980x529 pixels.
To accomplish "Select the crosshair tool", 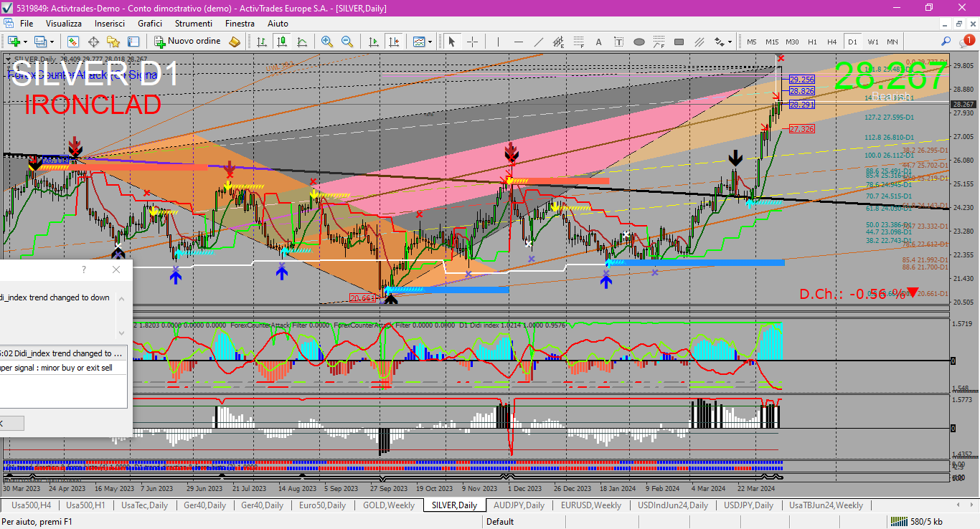I will (472, 42).
